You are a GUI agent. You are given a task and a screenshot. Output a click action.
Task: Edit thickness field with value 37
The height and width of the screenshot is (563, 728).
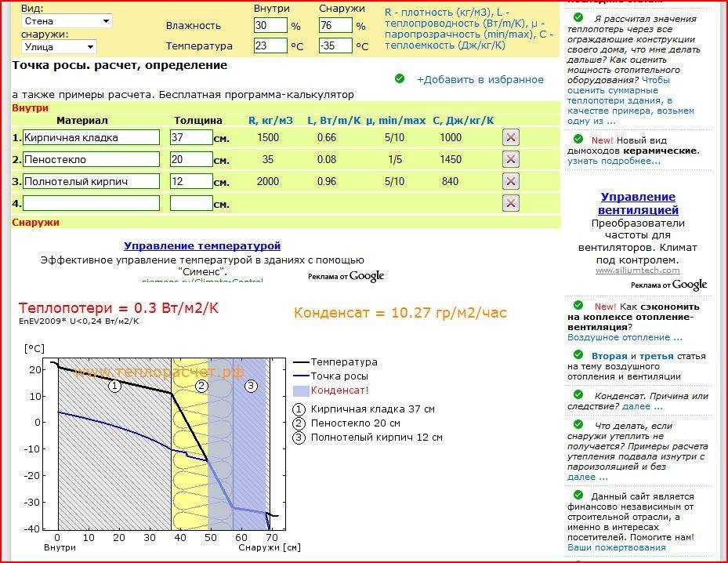tap(191, 137)
